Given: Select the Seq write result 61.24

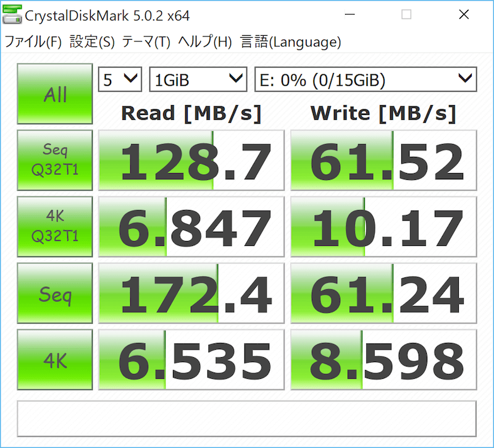Looking at the screenshot, I should [383, 293].
